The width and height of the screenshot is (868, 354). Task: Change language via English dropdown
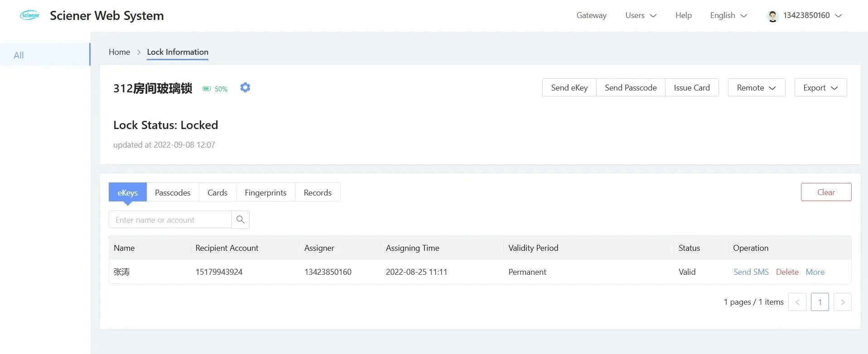click(x=728, y=15)
